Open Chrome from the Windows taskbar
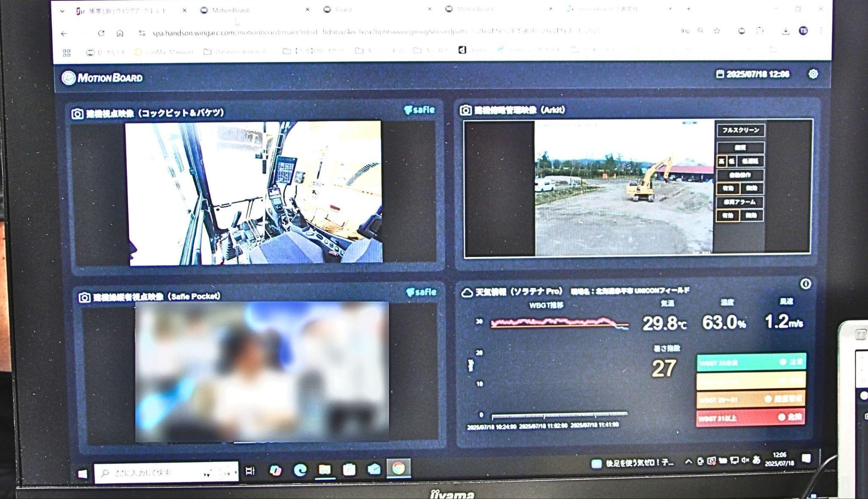Viewport: 868px width, 499px height. click(x=398, y=468)
